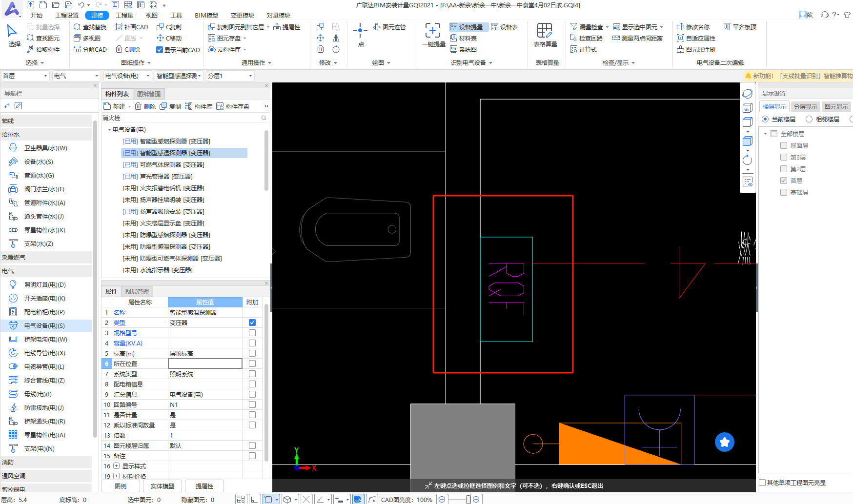Click the undo arrow in title bar
The width and height of the screenshot is (853, 504).
coord(81,5)
